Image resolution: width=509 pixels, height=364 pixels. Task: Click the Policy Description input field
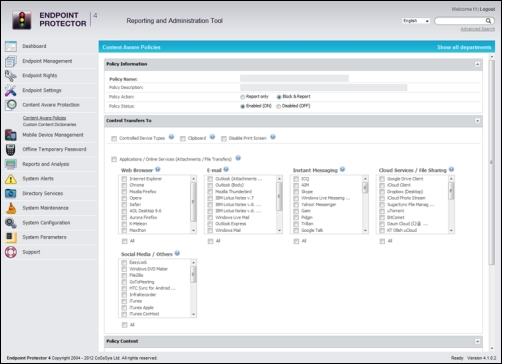click(323, 88)
